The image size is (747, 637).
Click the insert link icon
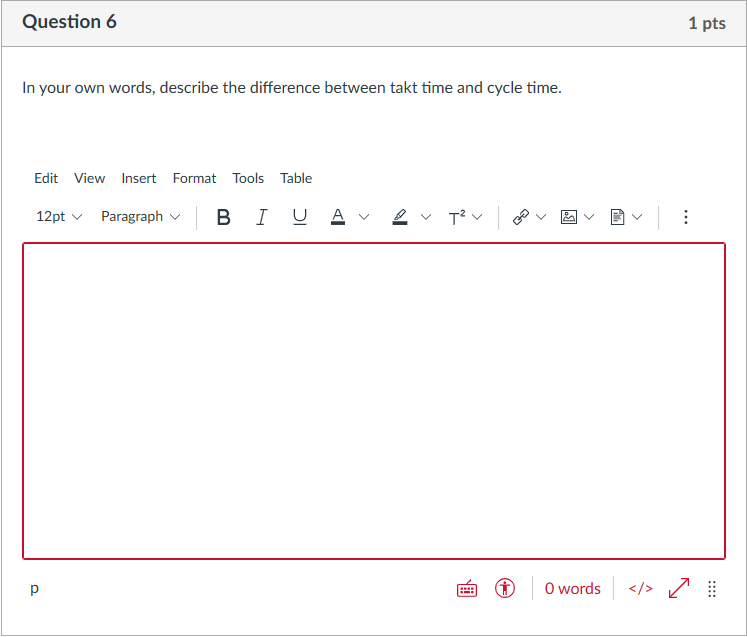[521, 217]
